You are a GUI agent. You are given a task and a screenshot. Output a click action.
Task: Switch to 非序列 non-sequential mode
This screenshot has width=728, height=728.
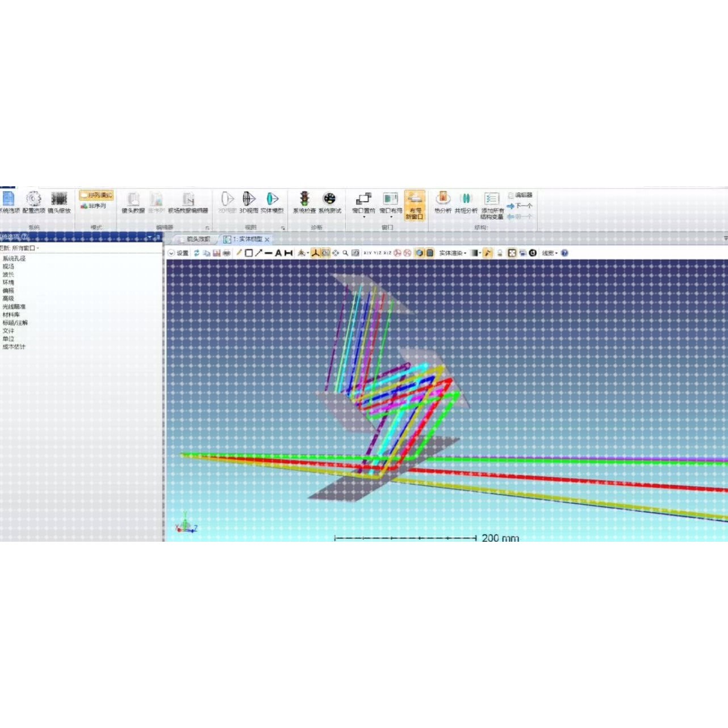click(x=93, y=206)
